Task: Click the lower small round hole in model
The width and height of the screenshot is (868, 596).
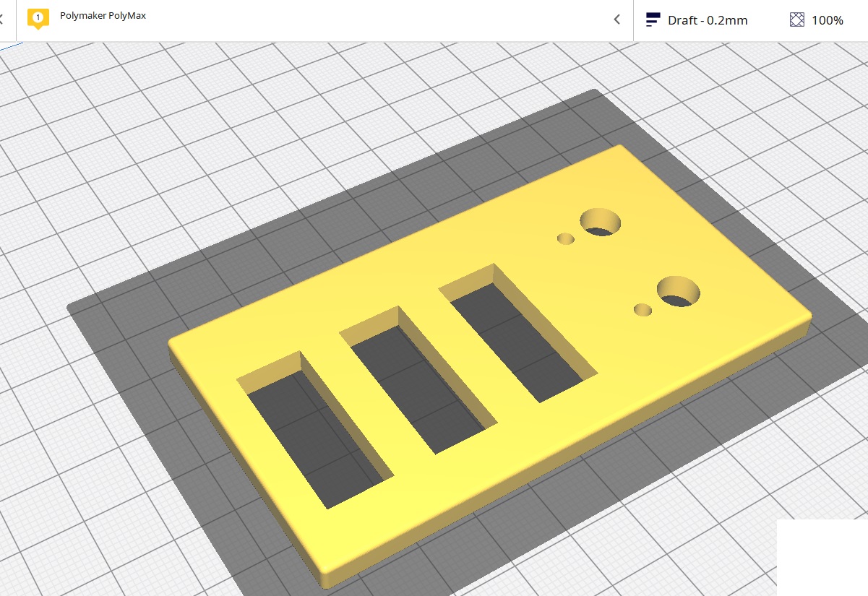Action: 643,310
